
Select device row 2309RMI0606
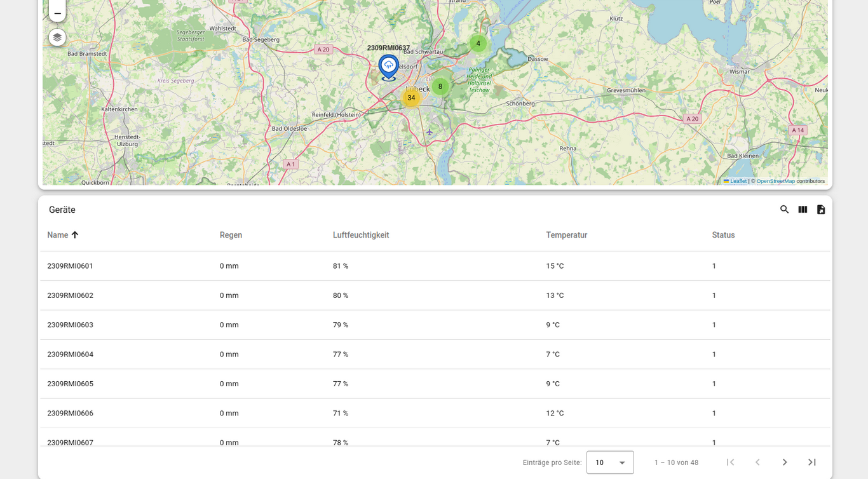click(435, 413)
